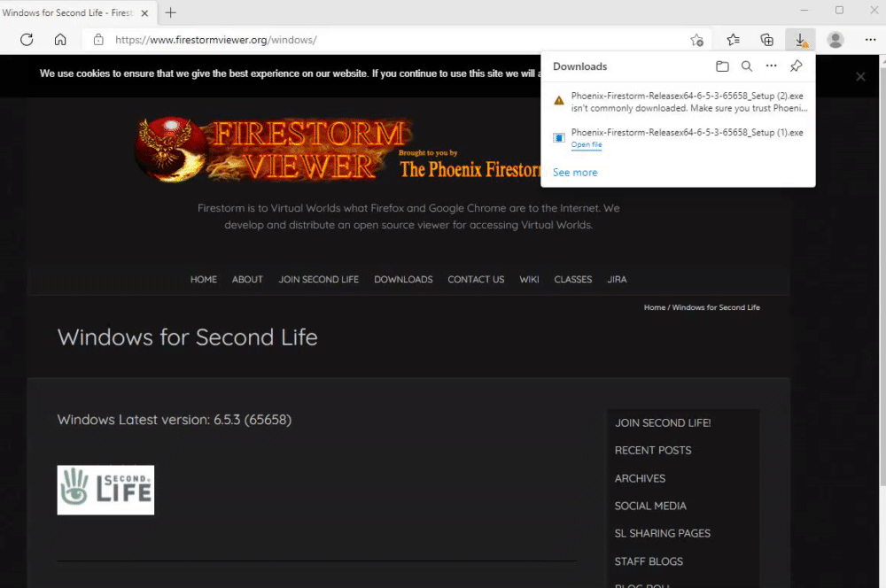Open a new browser tab
This screenshot has width=886, height=588.
pos(171,12)
